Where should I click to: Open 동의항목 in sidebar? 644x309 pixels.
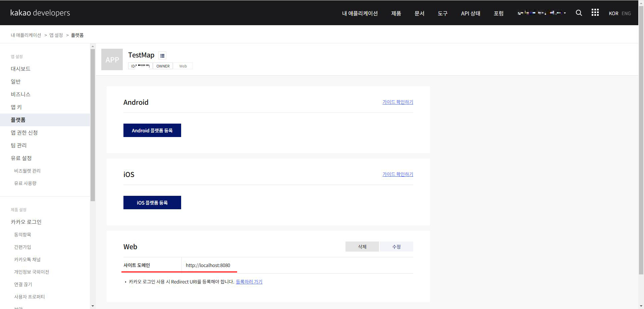22,234
